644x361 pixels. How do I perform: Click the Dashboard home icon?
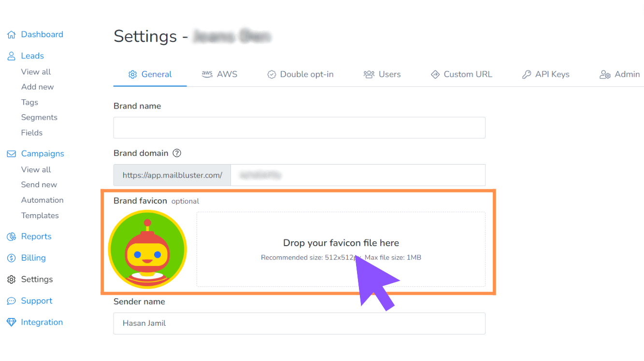coord(11,35)
